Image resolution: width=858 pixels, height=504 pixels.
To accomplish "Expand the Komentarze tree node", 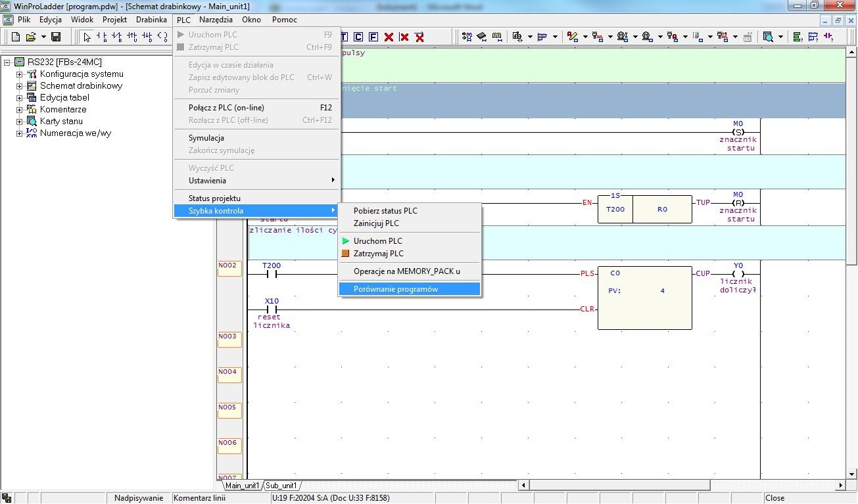I will pos(19,110).
